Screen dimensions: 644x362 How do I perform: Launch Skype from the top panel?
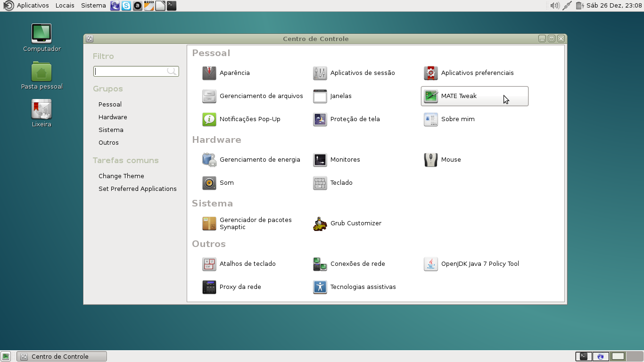[126, 6]
